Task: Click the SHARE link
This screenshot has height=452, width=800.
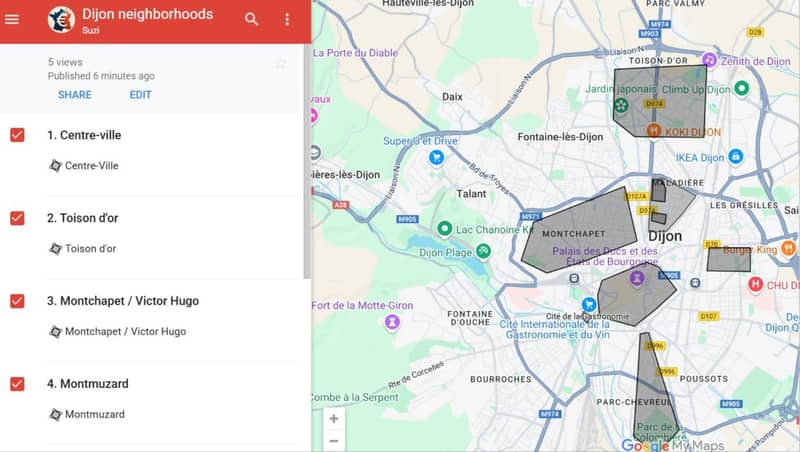Action: (x=74, y=95)
